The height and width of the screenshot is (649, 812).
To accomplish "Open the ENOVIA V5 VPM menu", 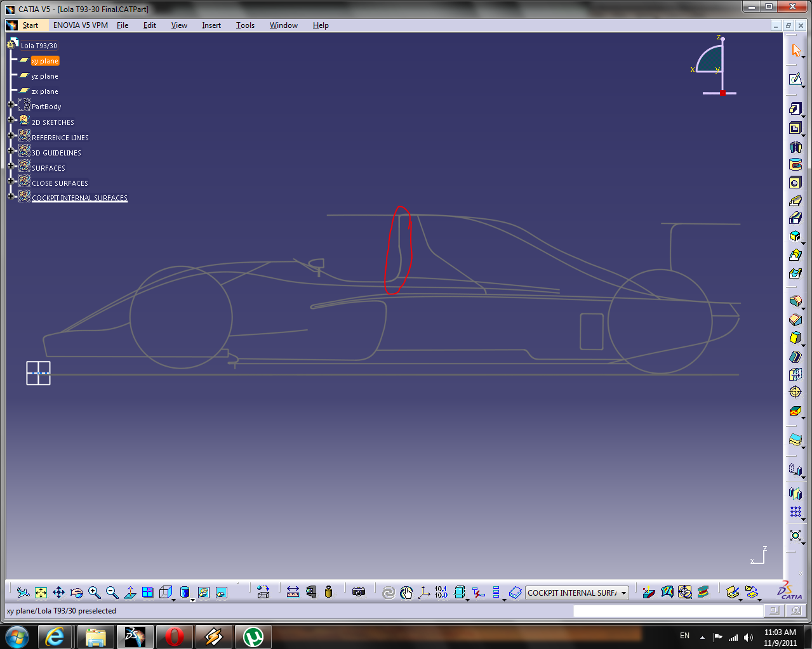I will 81,25.
